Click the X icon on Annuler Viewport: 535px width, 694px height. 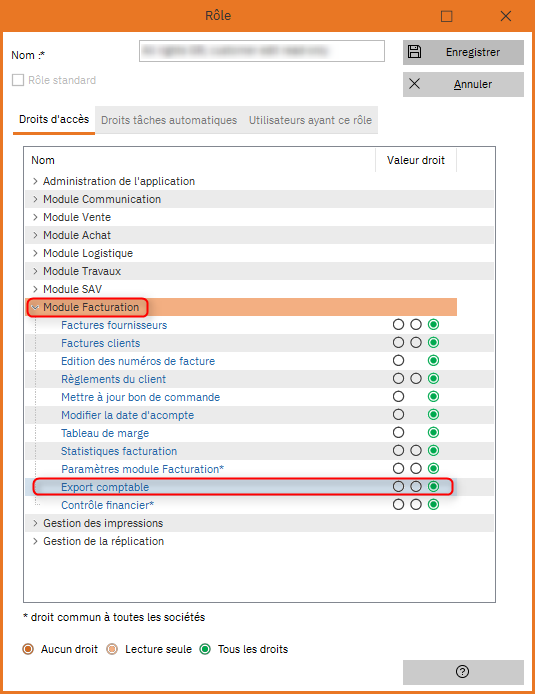(414, 84)
